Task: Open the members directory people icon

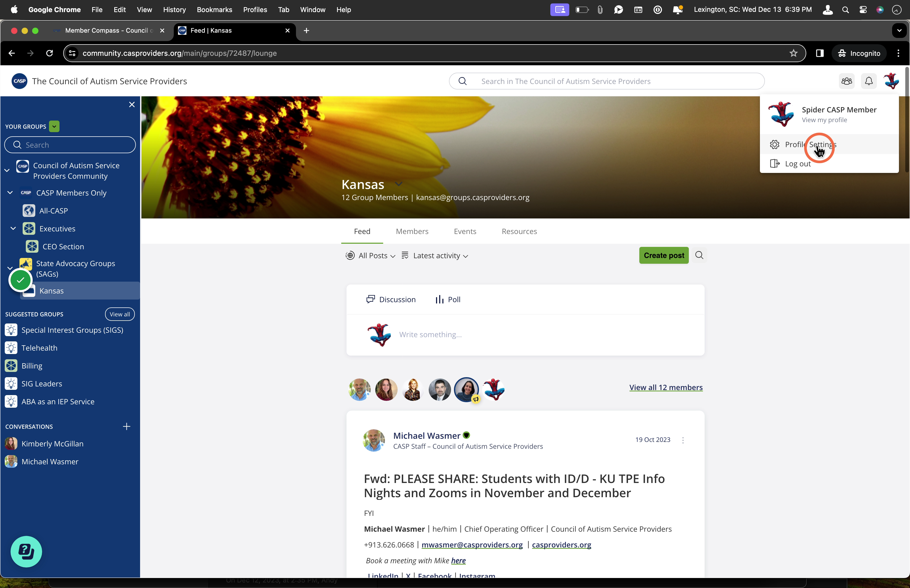Action: (847, 81)
